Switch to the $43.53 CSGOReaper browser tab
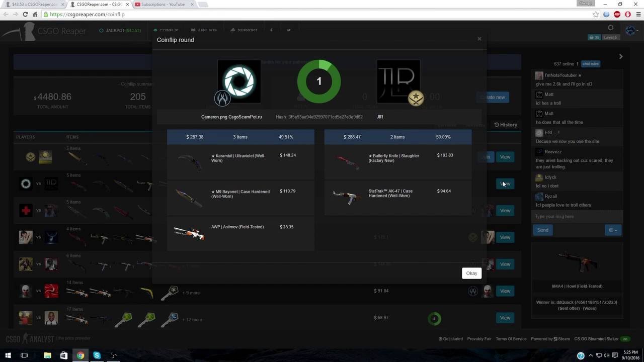This screenshot has width=644, height=362. coord(34,5)
